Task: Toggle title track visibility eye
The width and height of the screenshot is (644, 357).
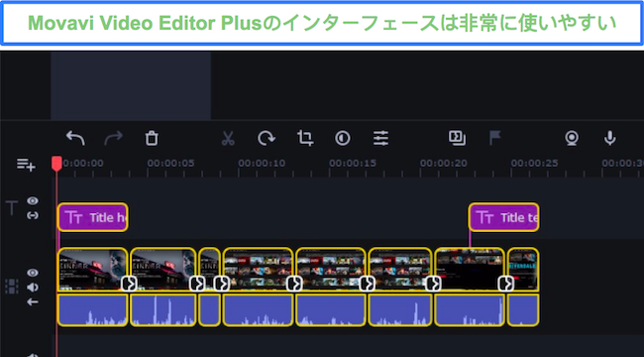Action: [33, 200]
